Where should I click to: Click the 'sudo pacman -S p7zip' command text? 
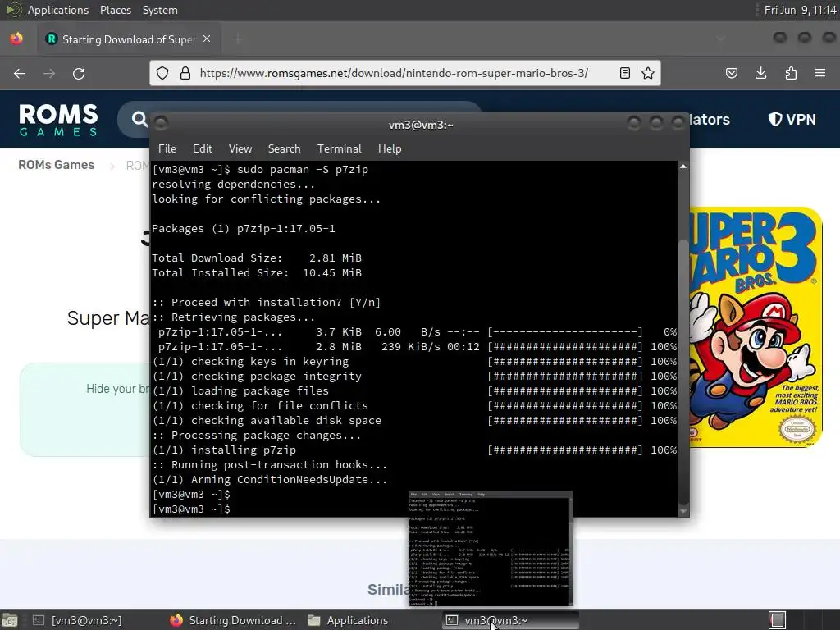click(303, 170)
